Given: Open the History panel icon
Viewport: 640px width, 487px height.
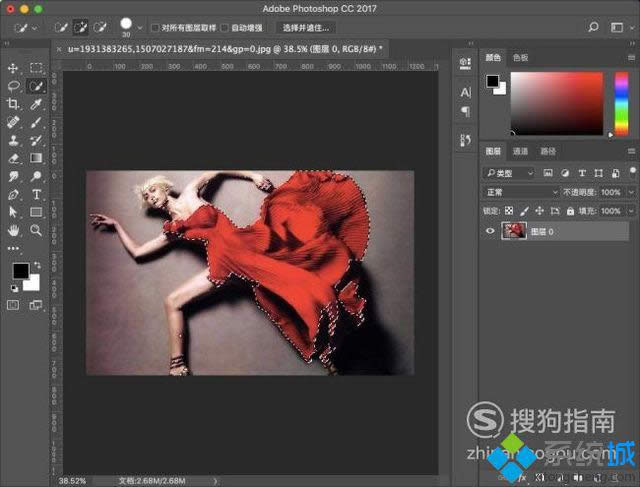Looking at the screenshot, I should pos(465,140).
